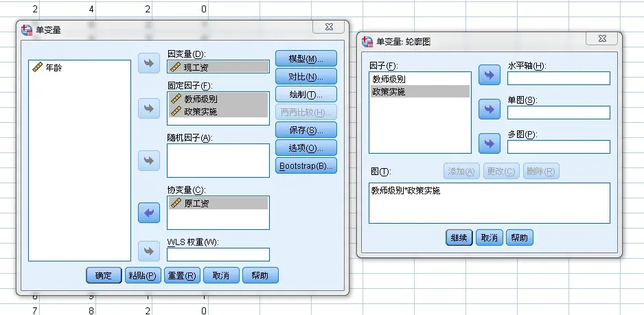Click the 粘贴(P) button
The width and height of the screenshot is (644, 315).
point(143,275)
